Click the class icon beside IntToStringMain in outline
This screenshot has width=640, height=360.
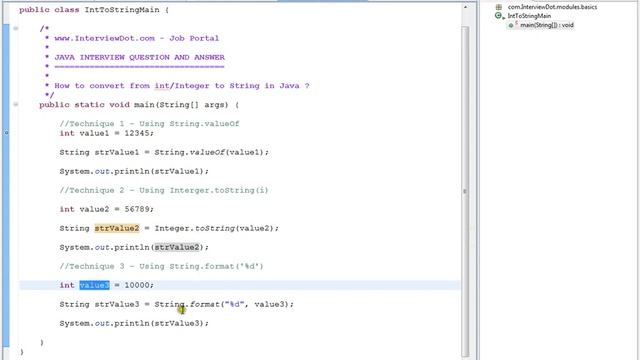[498, 16]
